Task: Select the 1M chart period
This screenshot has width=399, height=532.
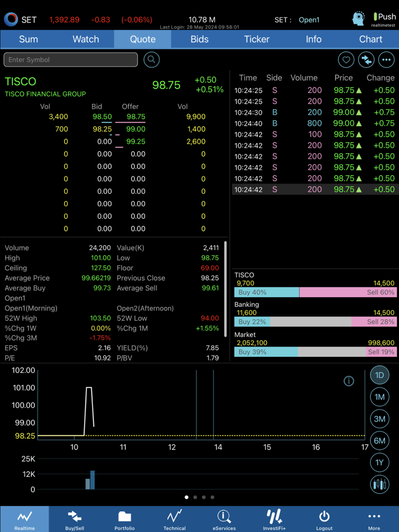Action: pos(379,397)
